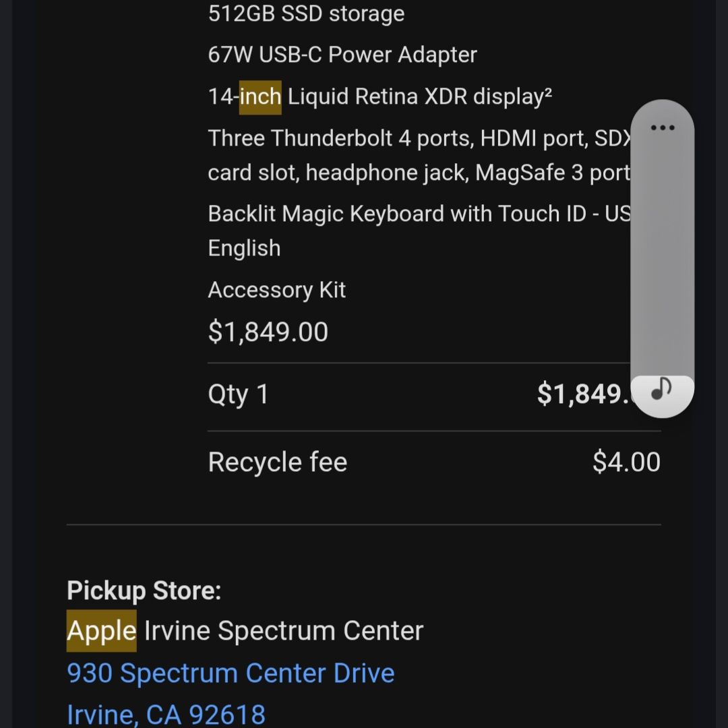The image size is (728, 728).
Task: Click the bold $1,849 total beside Qty
Action: point(584,394)
